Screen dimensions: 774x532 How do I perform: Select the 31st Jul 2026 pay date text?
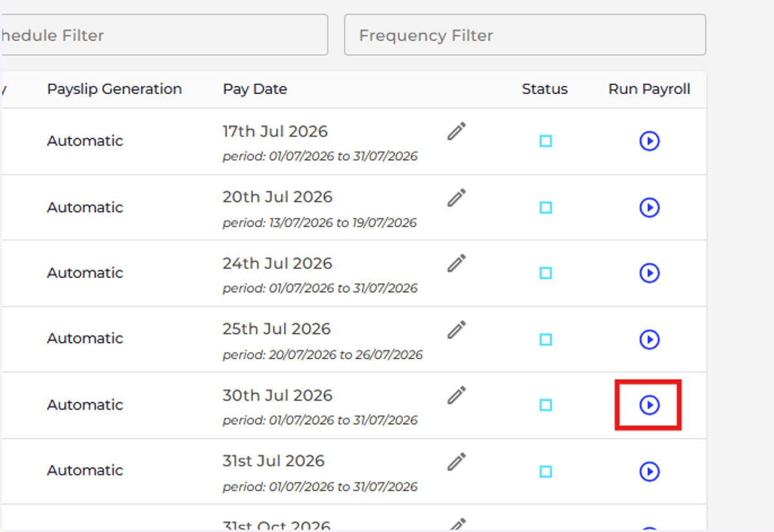tap(273, 461)
